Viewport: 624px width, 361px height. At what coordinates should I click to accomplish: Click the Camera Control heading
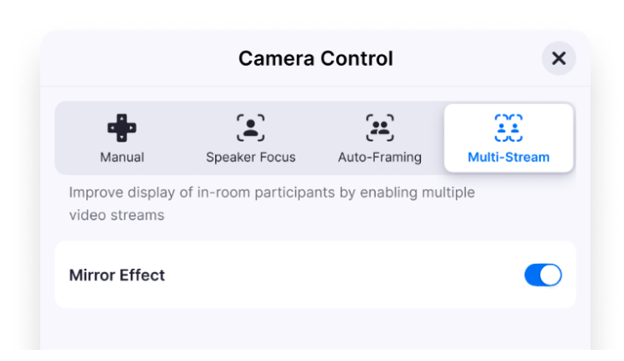click(x=316, y=59)
